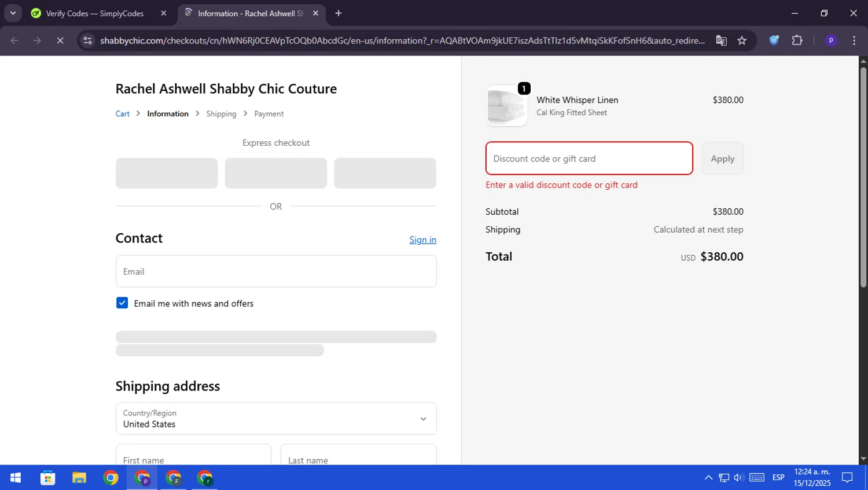Open the Windows notification center icon
868x490 pixels.
(x=847, y=478)
